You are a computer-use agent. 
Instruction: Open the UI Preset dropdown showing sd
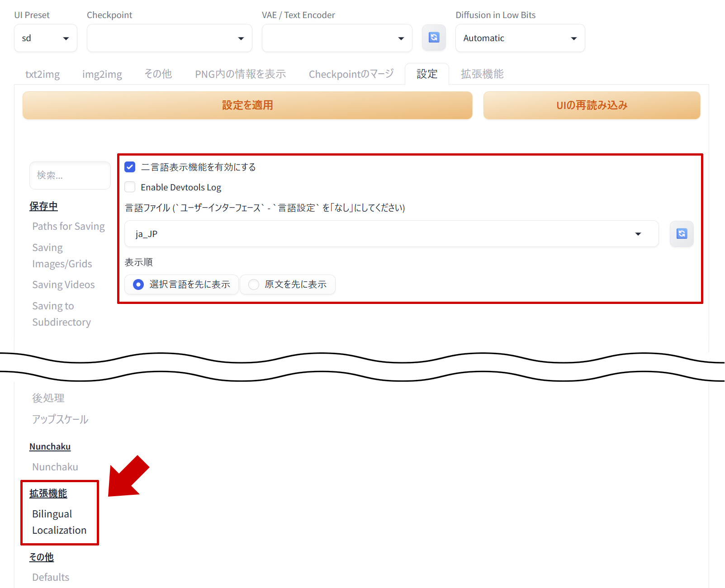46,38
